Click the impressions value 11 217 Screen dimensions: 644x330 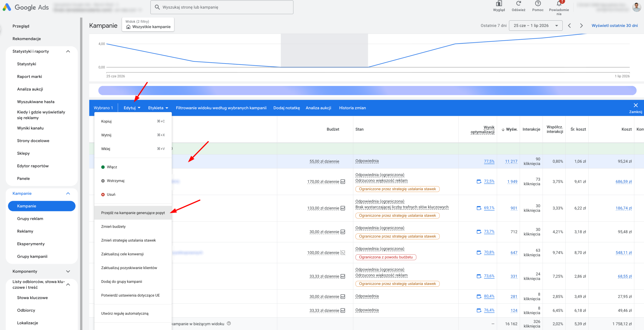511,161
